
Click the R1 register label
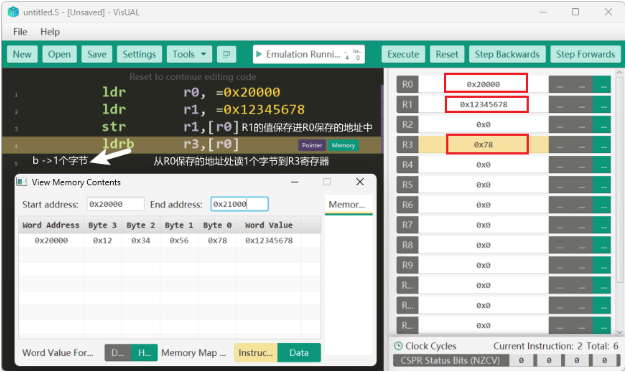407,104
